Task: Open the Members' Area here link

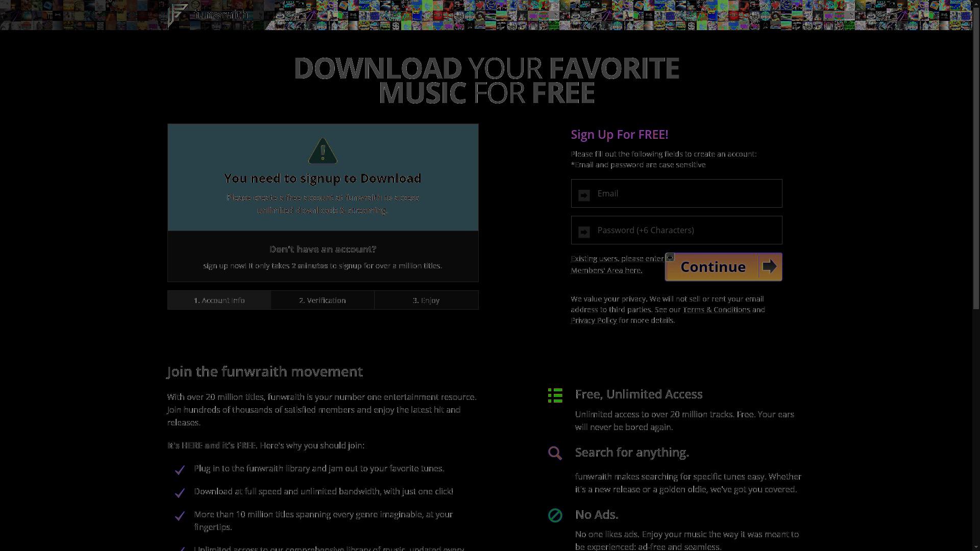Action: click(606, 270)
